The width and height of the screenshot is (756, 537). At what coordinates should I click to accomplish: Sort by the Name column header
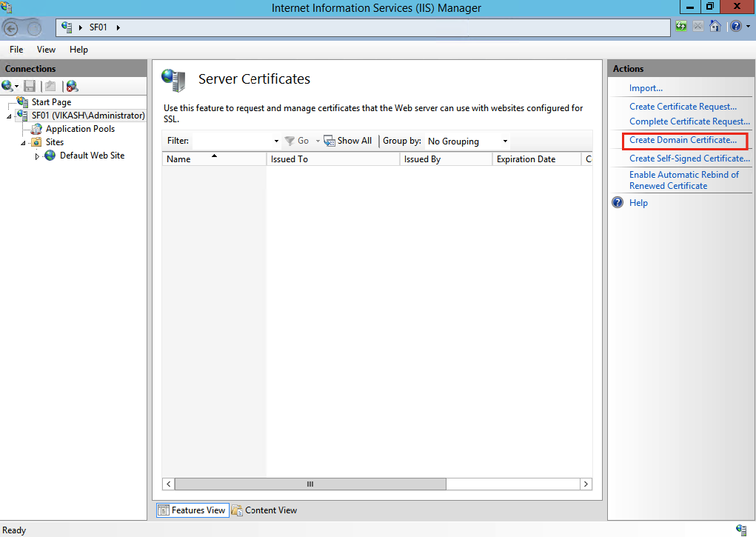pyautogui.click(x=214, y=159)
